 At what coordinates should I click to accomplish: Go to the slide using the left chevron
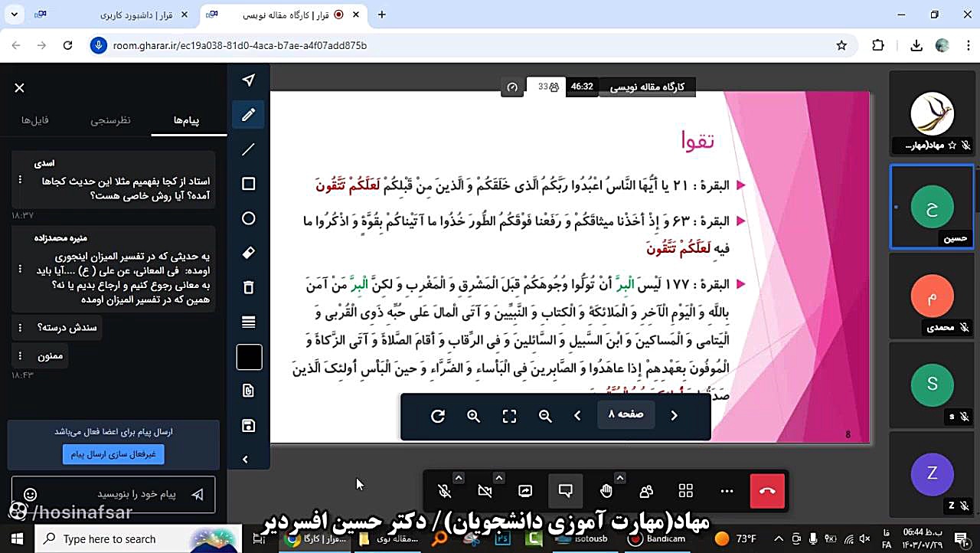(x=578, y=416)
